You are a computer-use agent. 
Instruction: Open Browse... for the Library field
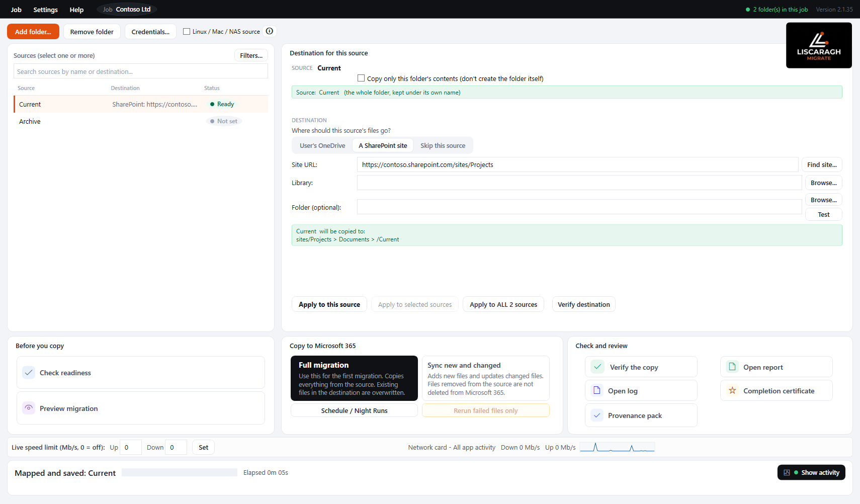tap(823, 183)
